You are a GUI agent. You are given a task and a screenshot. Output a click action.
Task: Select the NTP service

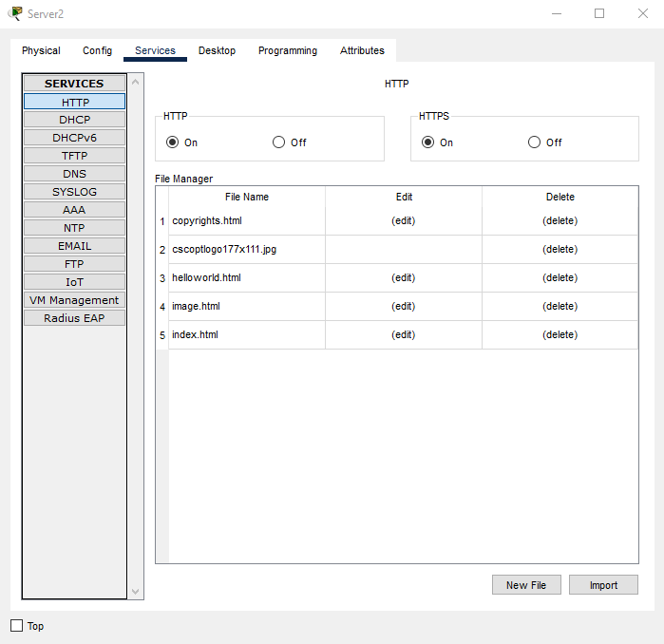(x=74, y=228)
